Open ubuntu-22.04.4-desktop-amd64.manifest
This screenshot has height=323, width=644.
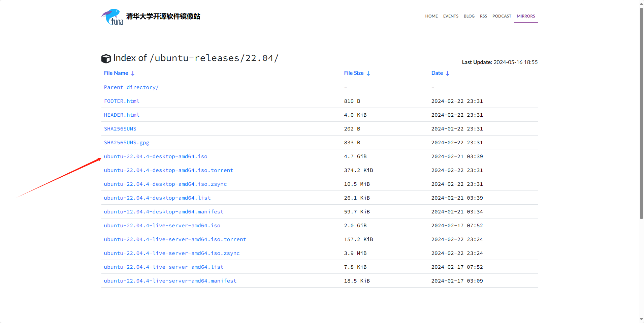click(164, 212)
